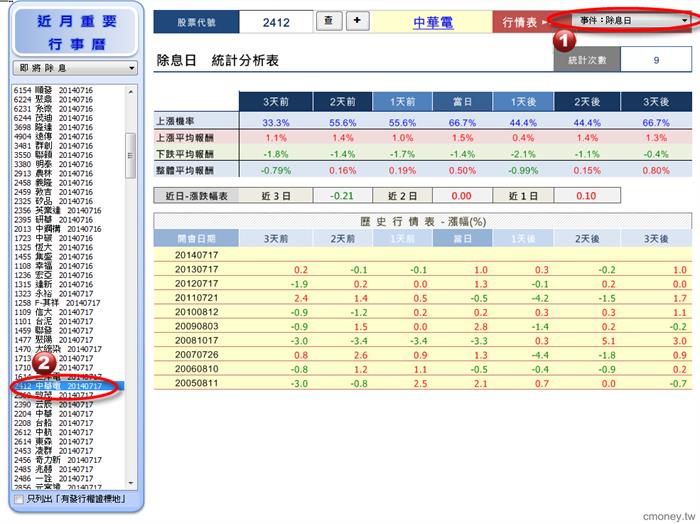
Task: Click 5.1 value in the 20081017 row
Action: pos(608,341)
